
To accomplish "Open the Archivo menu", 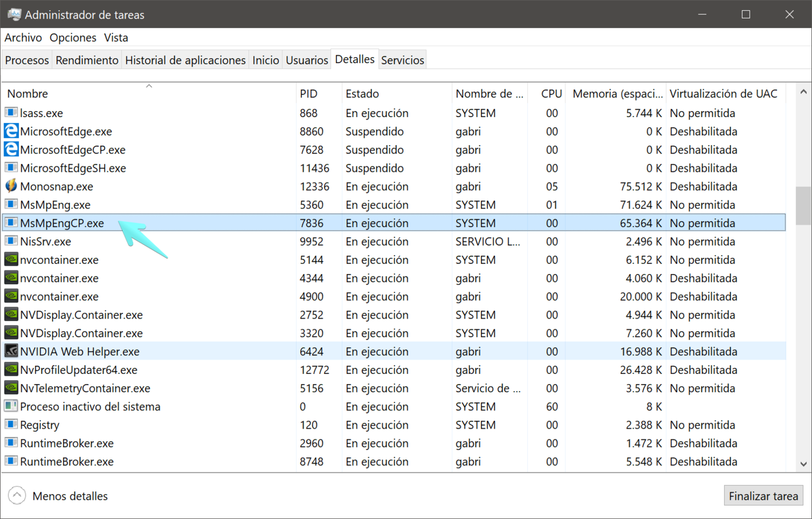I will pyautogui.click(x=23, y=37).
